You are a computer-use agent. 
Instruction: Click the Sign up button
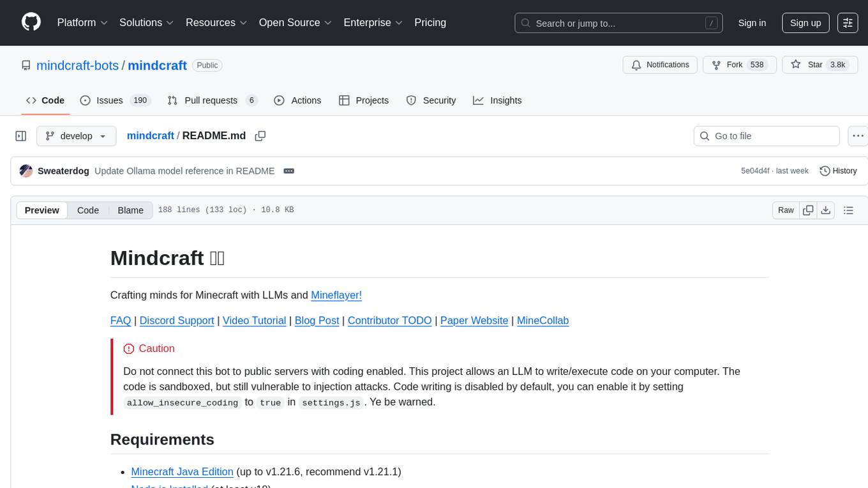click(805, 23)
